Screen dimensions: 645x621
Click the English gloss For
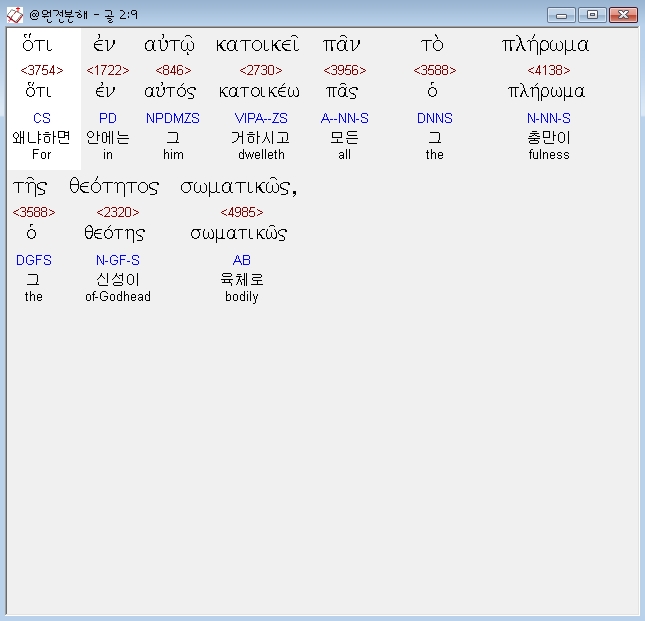(42, 155)
